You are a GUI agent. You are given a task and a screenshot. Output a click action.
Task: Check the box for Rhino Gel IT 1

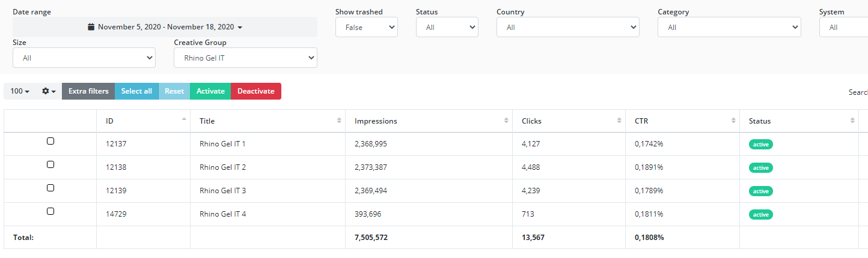(50, 141)
